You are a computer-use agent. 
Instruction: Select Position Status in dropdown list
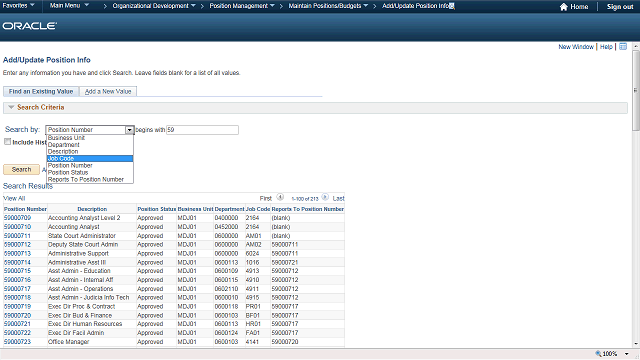90,172
